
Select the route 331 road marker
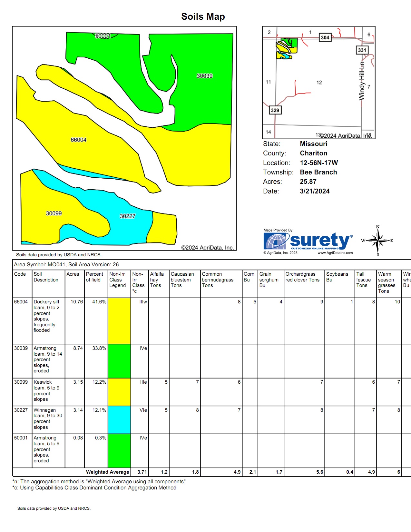tap(362, 50)
